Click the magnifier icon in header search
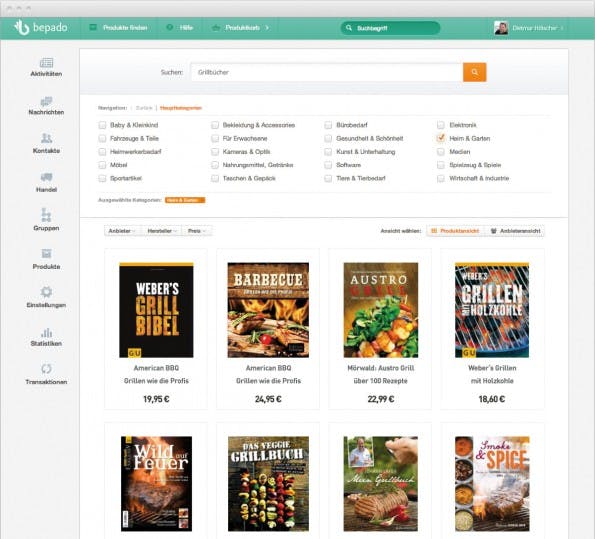This screenshot has width=595, height=539. pyautogui.click(x=349, y=28)
